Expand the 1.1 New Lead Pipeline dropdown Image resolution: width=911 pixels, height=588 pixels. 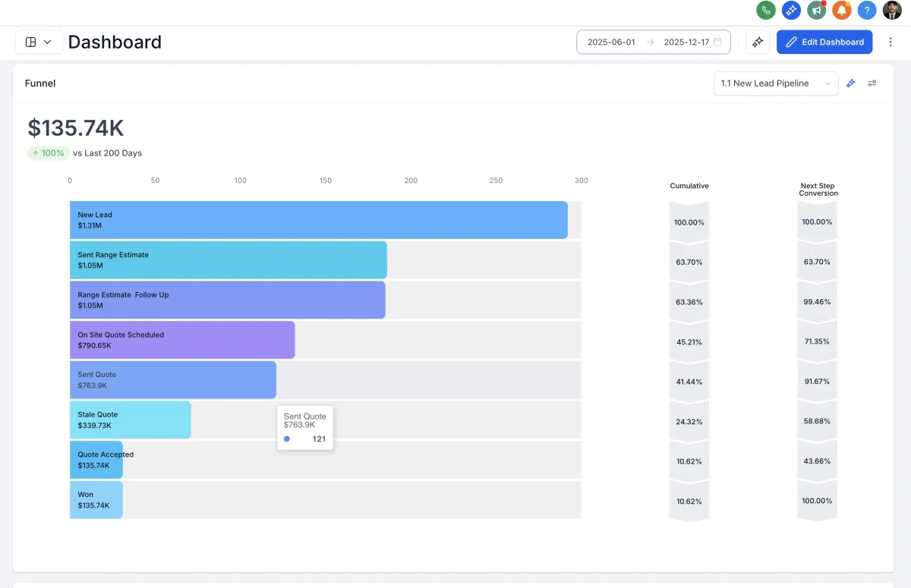[x=775, y=83]
